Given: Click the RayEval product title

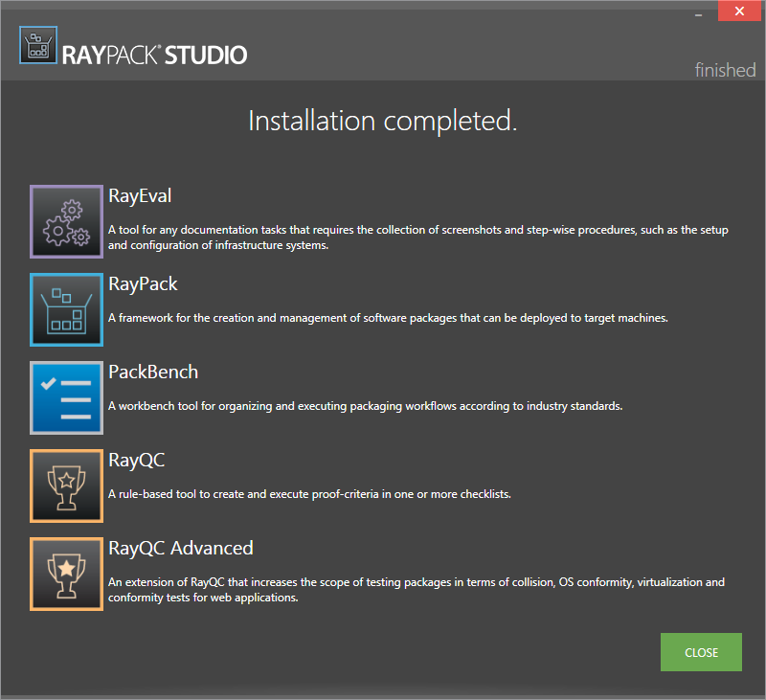Looking at the screenshot, I should (x=140, y=196).
